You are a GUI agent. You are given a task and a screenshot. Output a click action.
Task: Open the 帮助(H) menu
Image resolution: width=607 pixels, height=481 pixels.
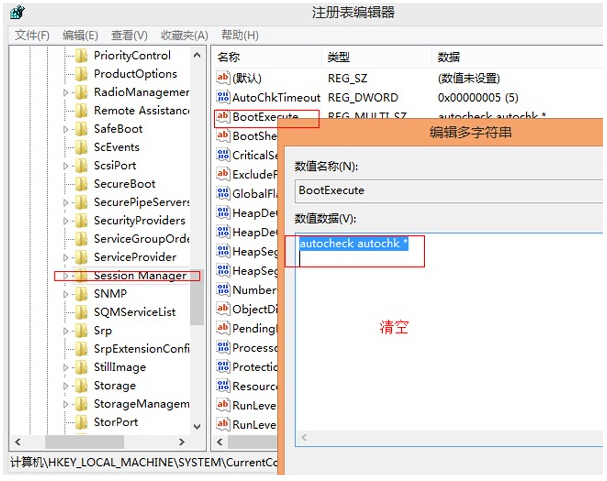240,35
